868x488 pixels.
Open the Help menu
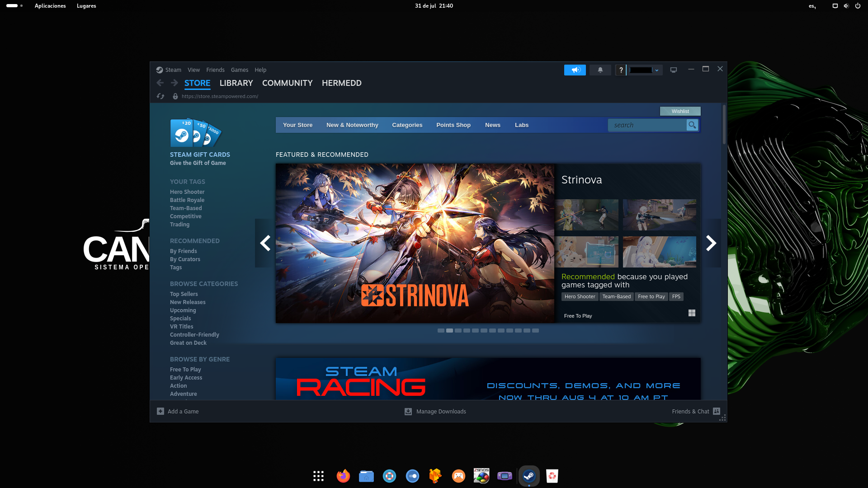point(260,70)
